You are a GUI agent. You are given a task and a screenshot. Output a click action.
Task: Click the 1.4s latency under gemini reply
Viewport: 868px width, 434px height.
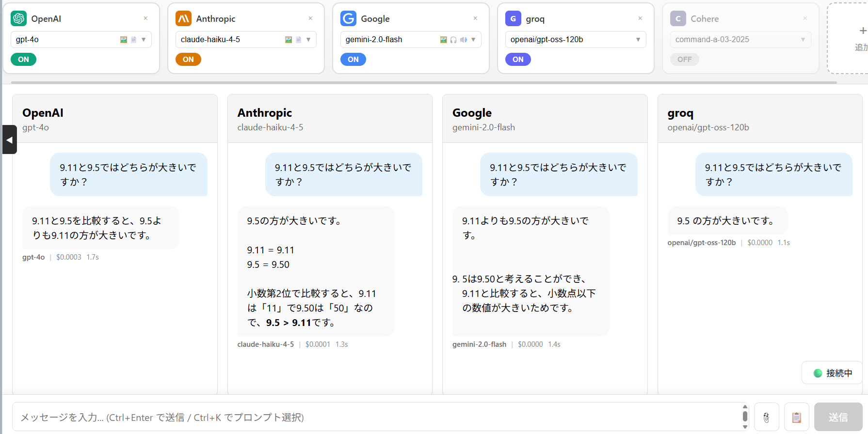pyautogui.click(x=554, y=344)
